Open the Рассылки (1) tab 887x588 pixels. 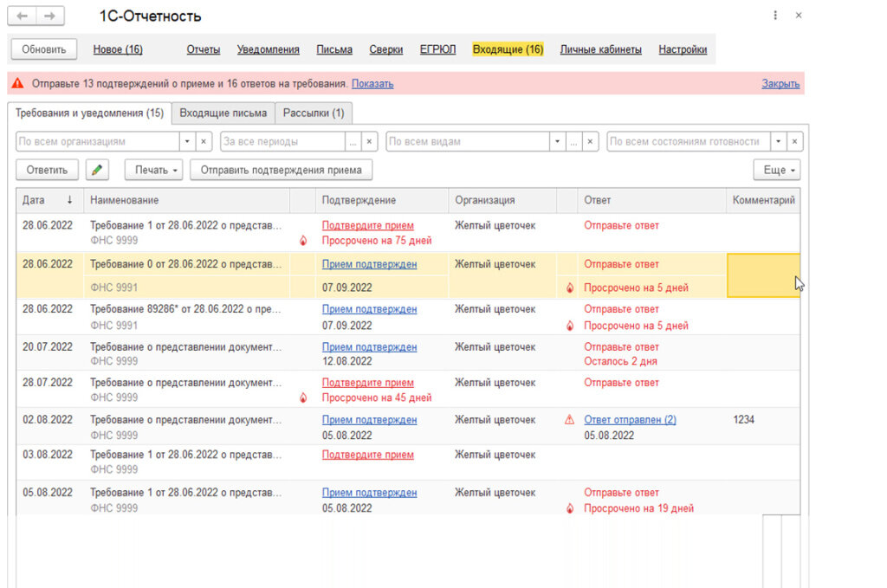click(x=314, y=113)
